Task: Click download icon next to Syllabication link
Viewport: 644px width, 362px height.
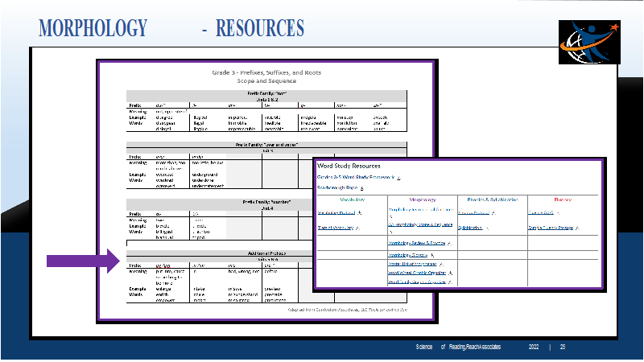Action: click(x=487, y=228)
